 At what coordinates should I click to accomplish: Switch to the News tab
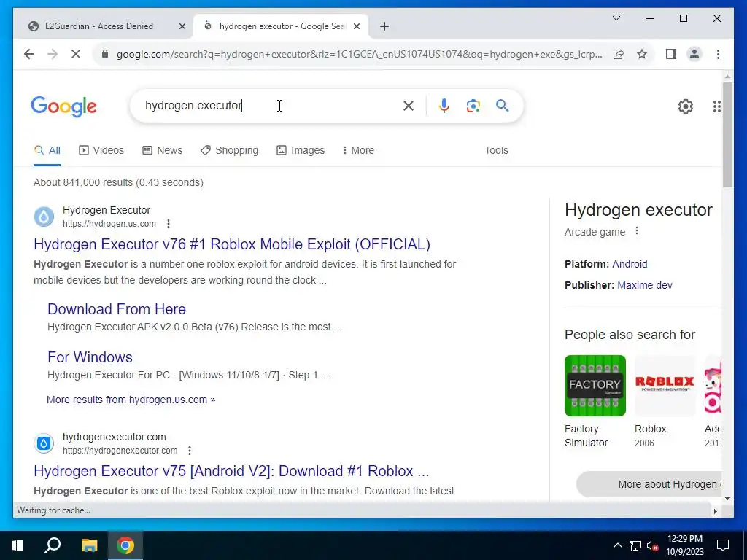(163, 150)
